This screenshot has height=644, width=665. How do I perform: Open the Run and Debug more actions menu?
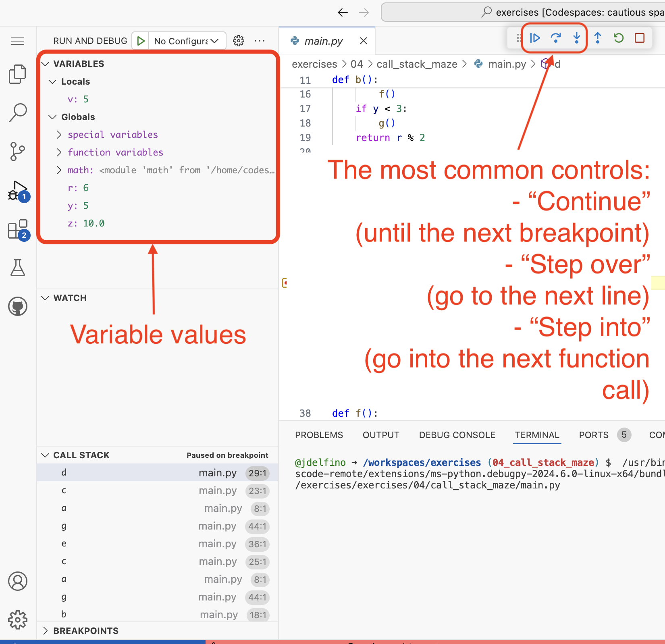[260, 41]
